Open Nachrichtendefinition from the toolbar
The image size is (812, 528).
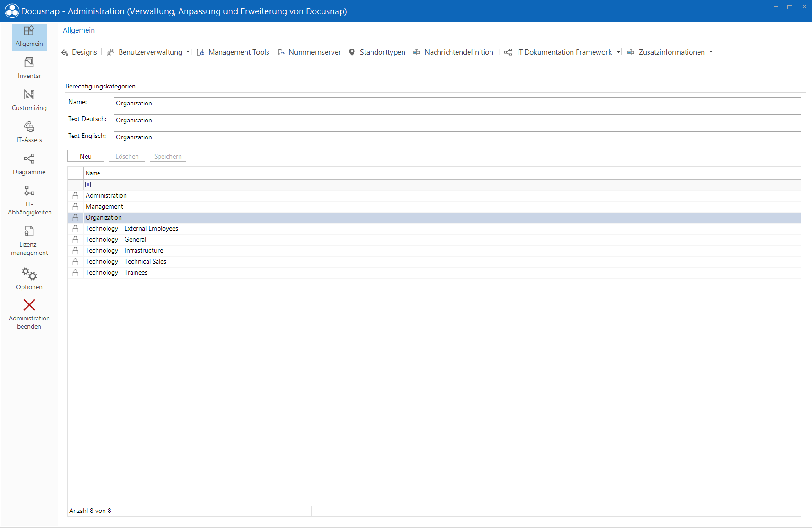(x=453, y=52)
